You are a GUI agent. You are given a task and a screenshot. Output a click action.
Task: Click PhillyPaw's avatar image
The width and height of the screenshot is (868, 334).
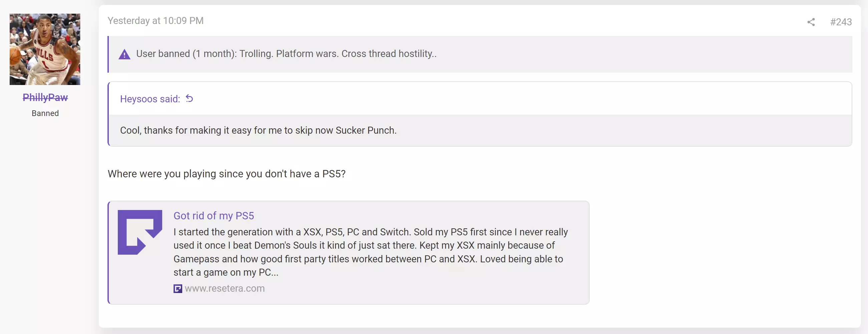[x=45, y=49]
